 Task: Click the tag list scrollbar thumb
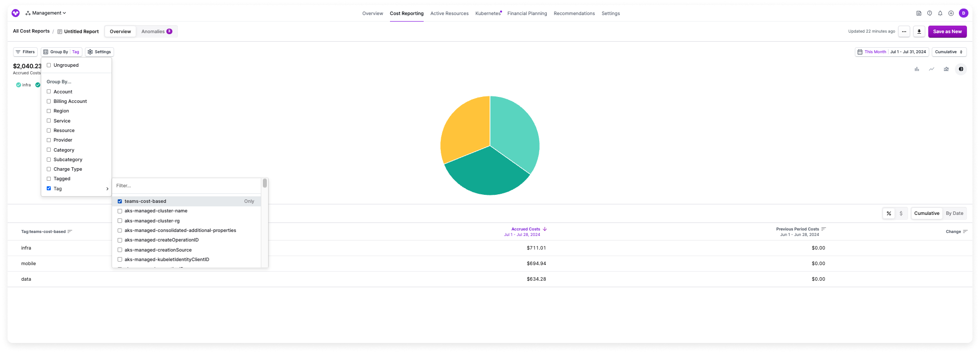pyautogui.click(x=265, y=183)
